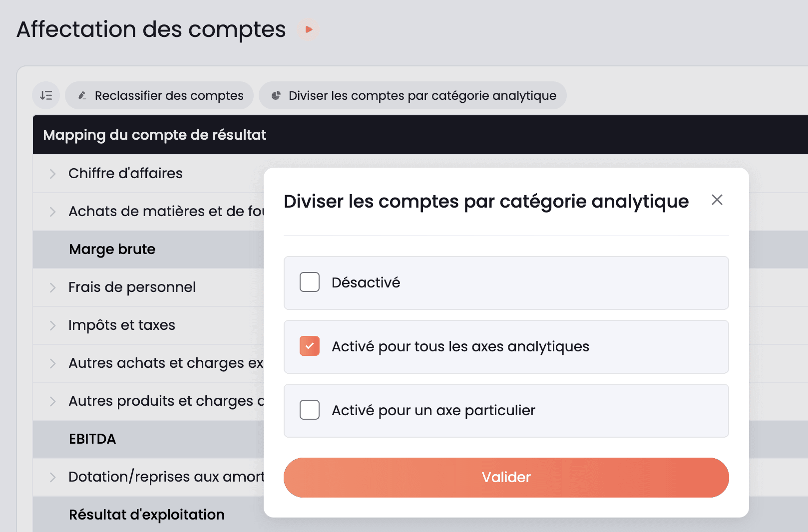Close the Diviser les comptes dialog
Image resolution: width=808 pixels, height=532 pixels.
pyautogui.click(x=717, y=200)
